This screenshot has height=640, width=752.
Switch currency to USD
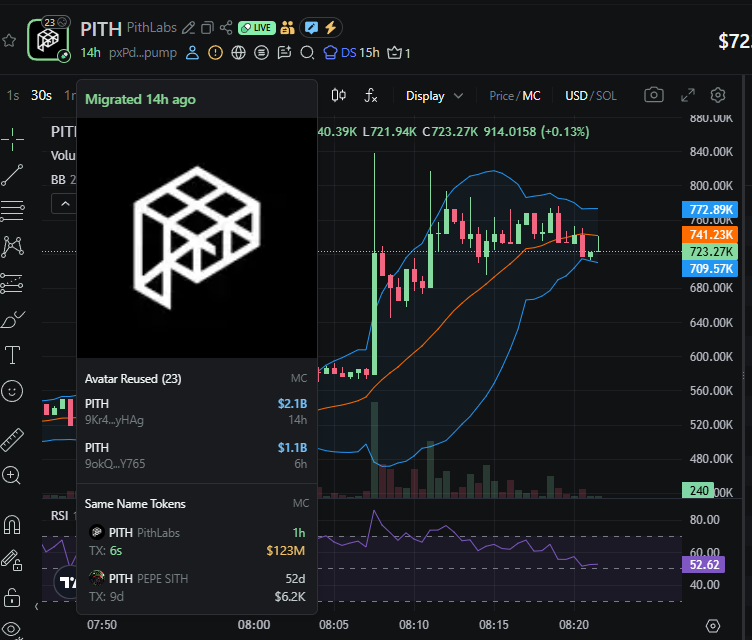(576, 96)
